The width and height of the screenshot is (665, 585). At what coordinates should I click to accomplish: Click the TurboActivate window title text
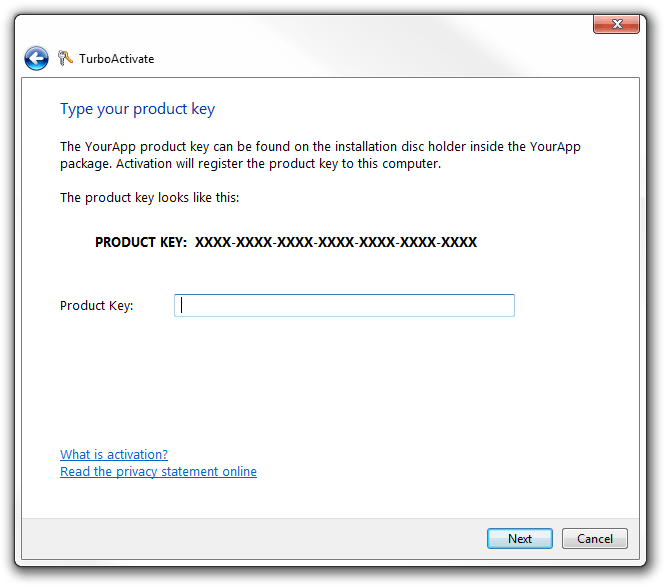click(x=116, y=59)
